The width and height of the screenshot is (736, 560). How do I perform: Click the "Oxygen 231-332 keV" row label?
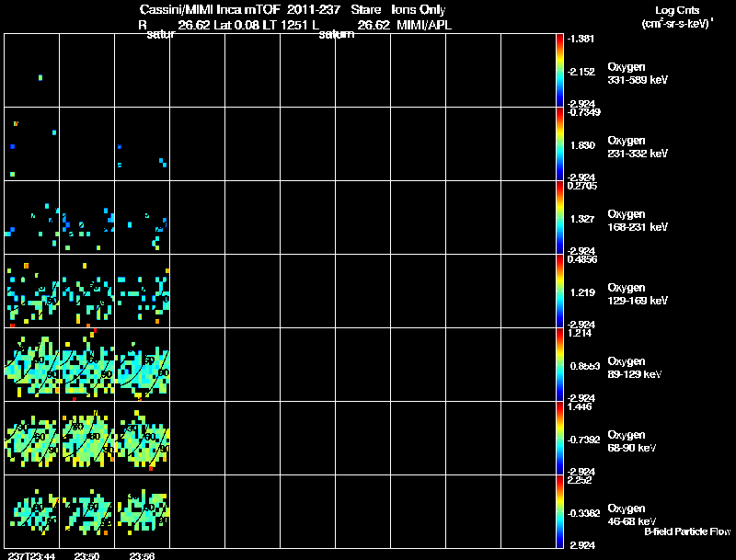638,147
